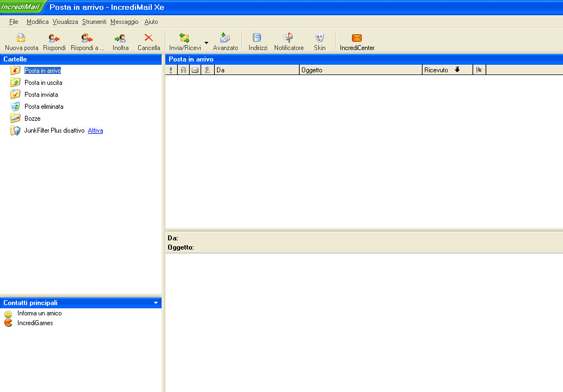Click the Inoltra forward icon
The height and width of the screenshot is (392, 563).
(120, 38)
